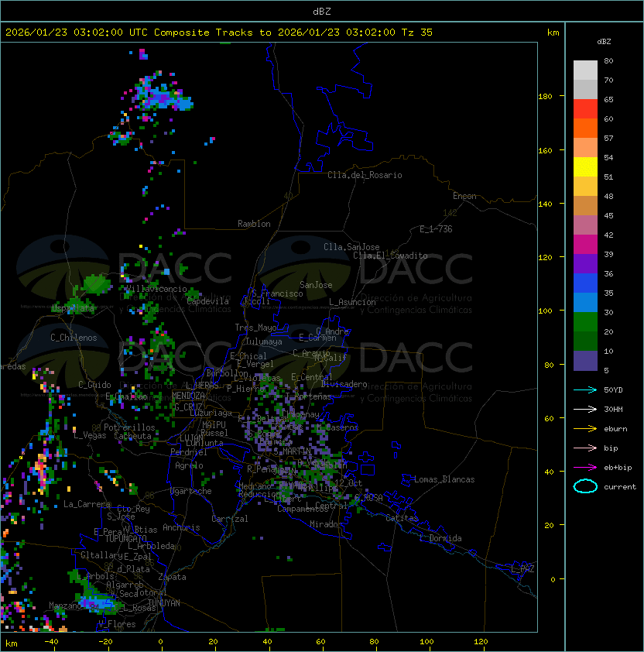Click the Uspallata map label

tap(73, 308)
